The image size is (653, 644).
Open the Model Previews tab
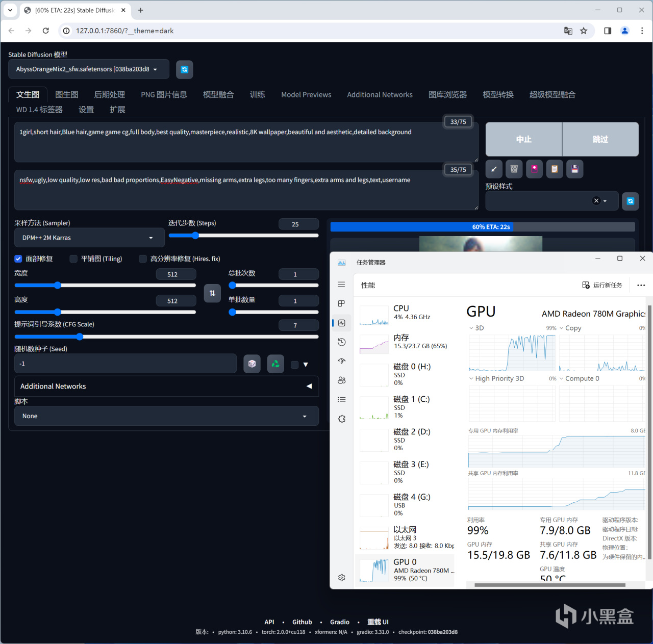(306, 95)
